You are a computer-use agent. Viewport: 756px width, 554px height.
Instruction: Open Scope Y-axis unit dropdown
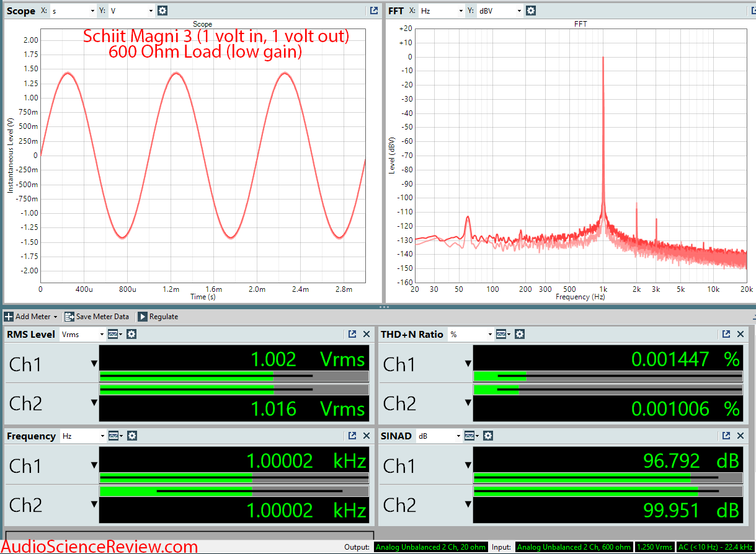coord(131,11)
